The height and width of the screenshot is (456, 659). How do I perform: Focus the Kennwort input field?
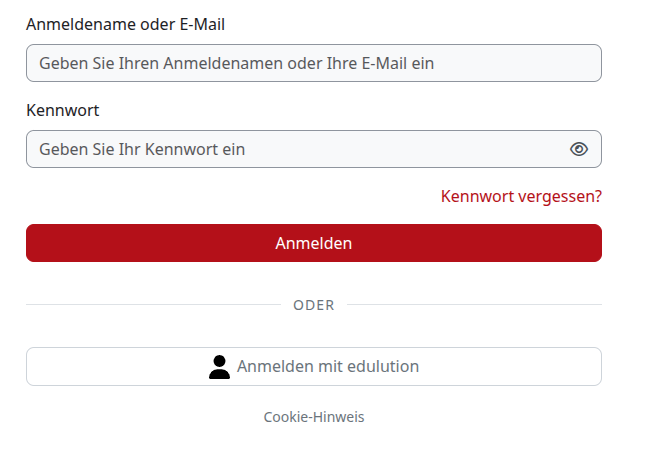314,149
